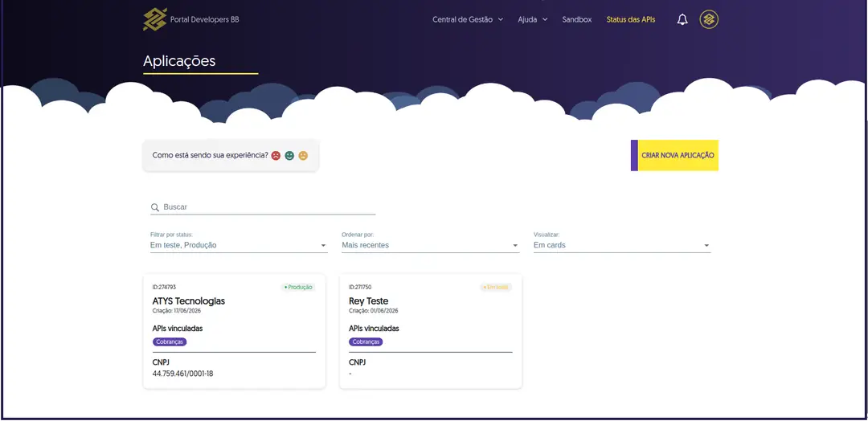Open the ATYS Tecnologias application card
868x421 pixels.
234,331
